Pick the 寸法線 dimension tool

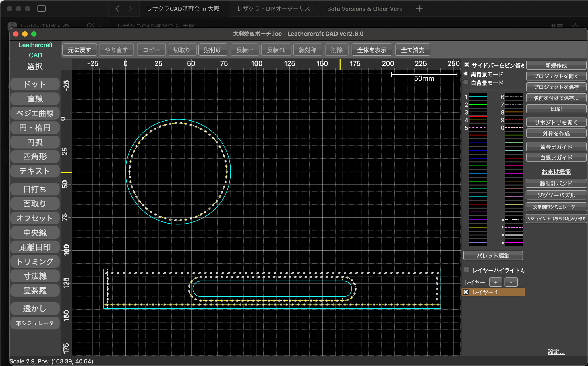35,276
